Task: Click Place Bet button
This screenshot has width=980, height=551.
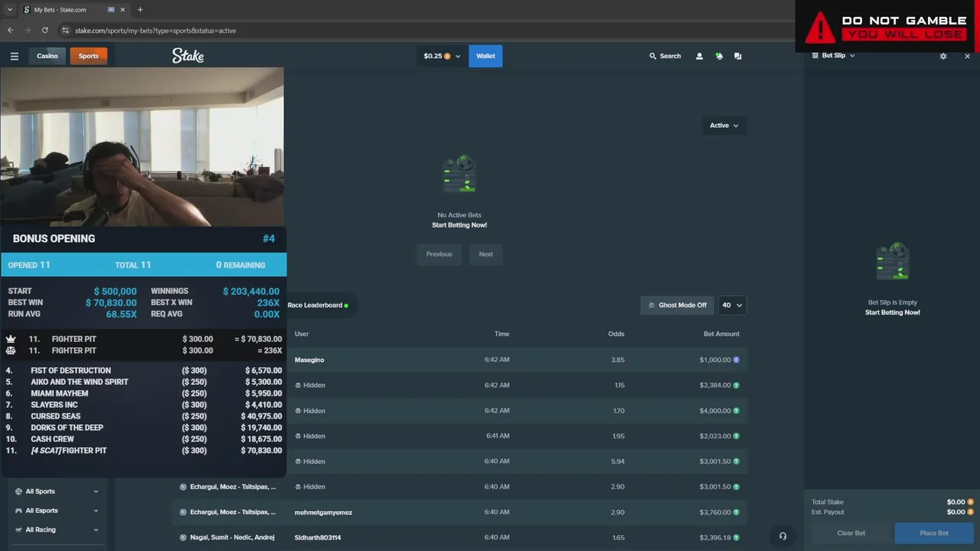Action: pyautogui.click(x=934, y=533)
